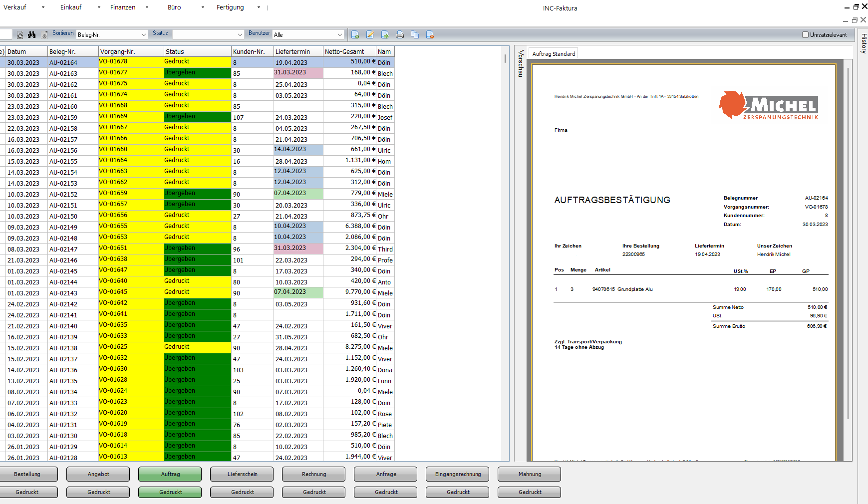Screen dimensions: 868x504
Task: Open the Sortieren dropdown showing Beleg-Nr.
Action: tap(112, 35)
